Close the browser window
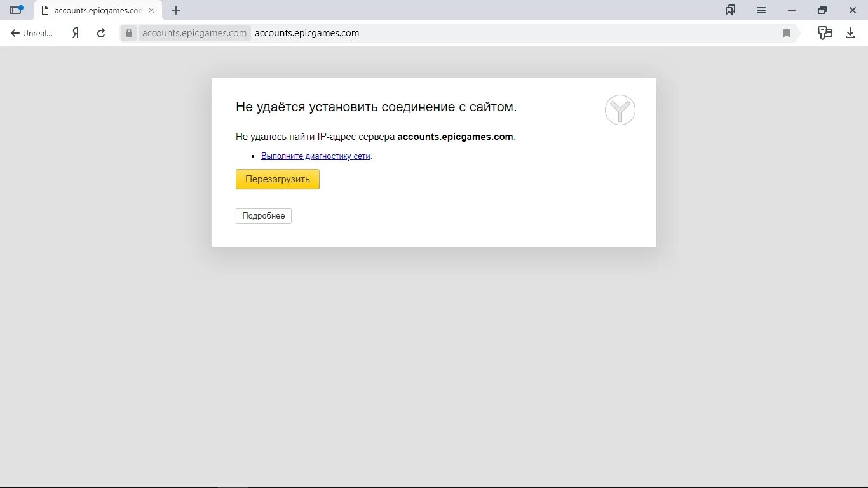This screenshot has height=488, width=868. [853, 10]
